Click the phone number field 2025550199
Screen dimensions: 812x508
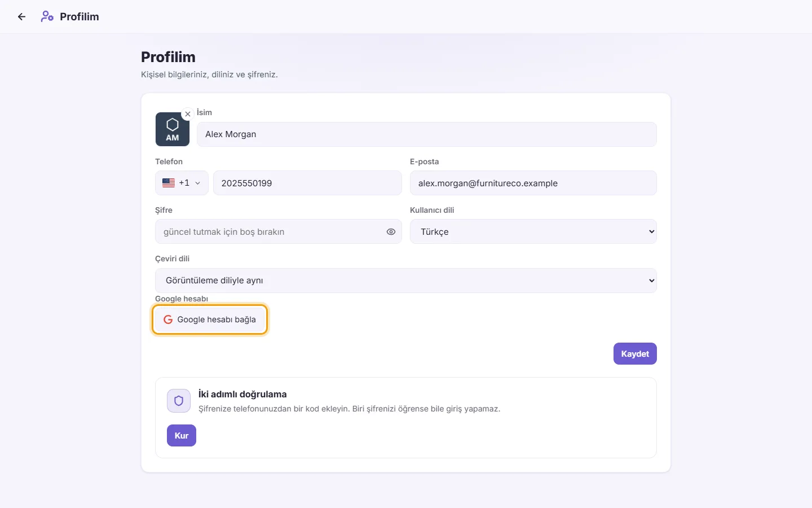(307, 183)
